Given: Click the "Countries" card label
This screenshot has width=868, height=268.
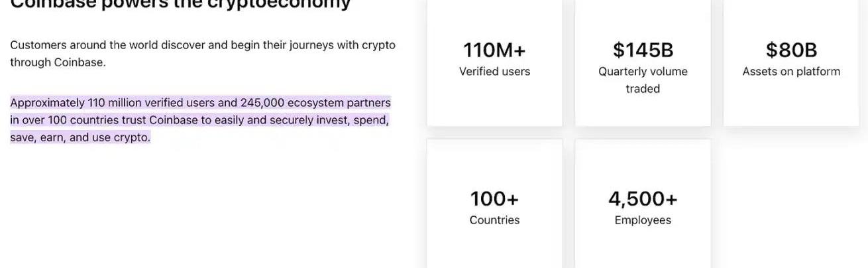Looking at the screenshot, I should pos(494,220).
